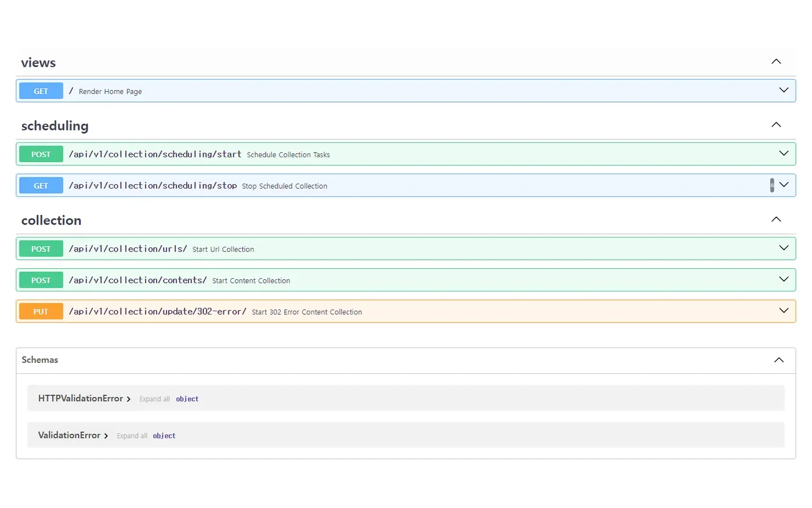Click the Schemas heading text
The width and height of the screenshot is (812, 508).
coord(40,360)
